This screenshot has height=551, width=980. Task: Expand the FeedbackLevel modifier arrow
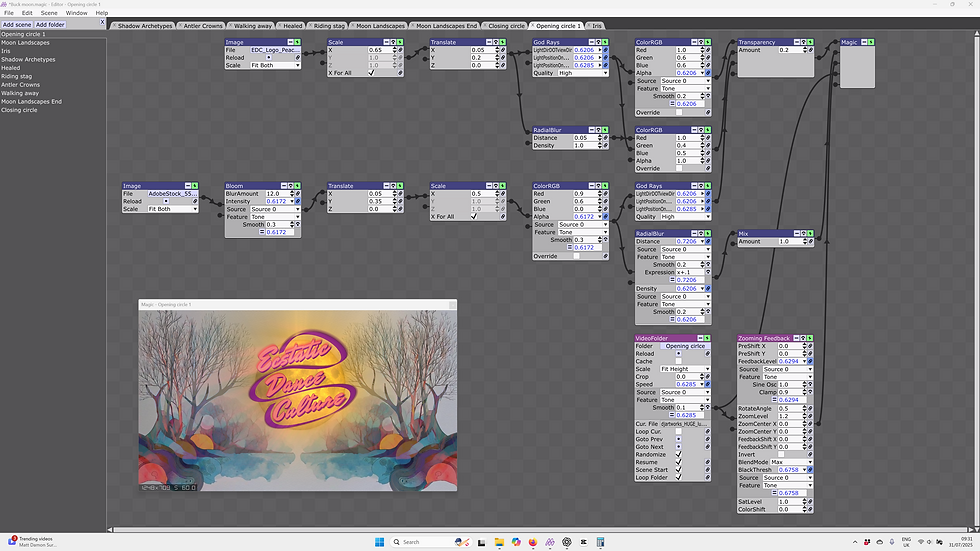click(x=804, y=361)
